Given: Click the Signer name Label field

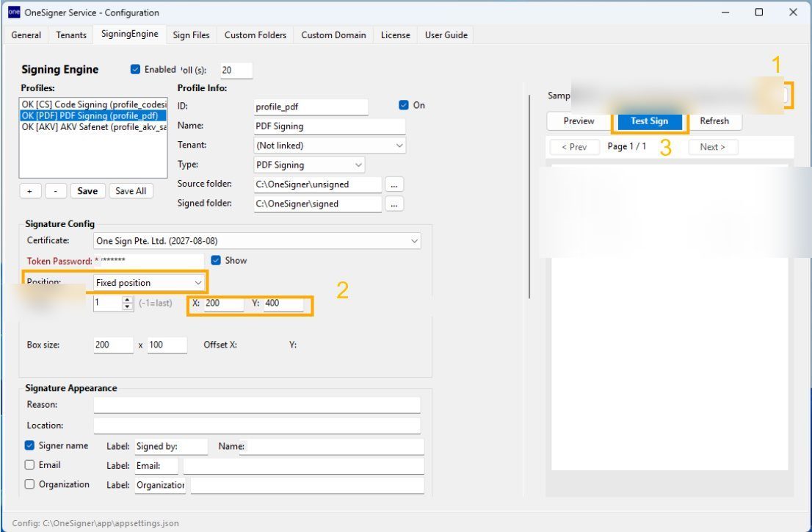Looking at the screenshot, I should coord(171,447).
